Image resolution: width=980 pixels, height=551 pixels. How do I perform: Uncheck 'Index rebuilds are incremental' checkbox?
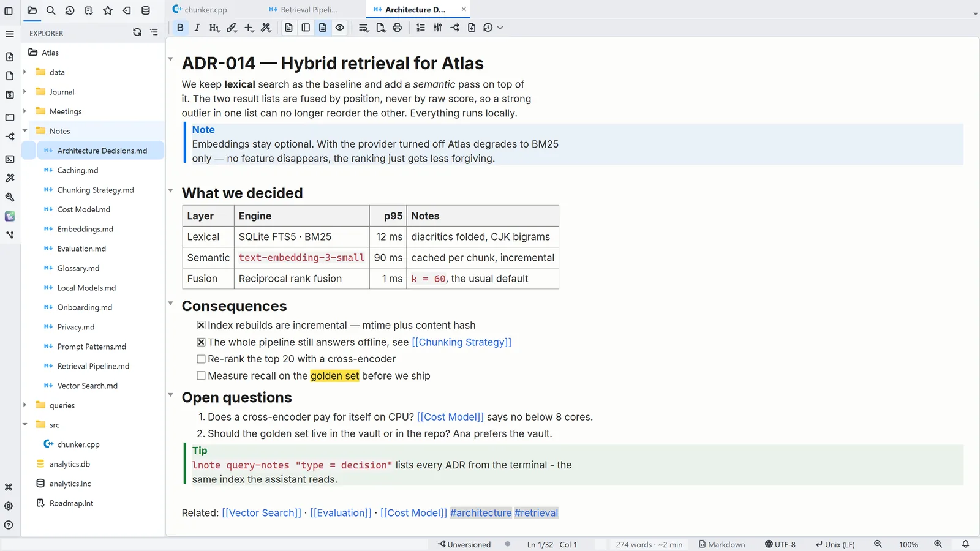click(201, 325)
